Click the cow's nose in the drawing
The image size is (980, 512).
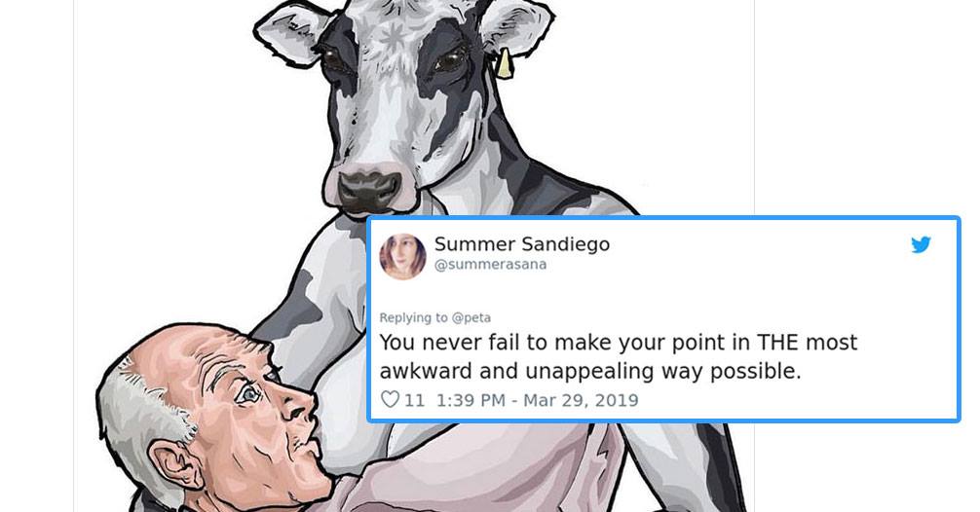point(369,189)
